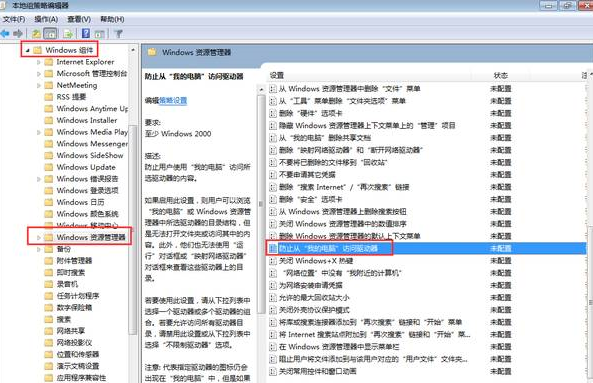Click the Forward arrow toolbar icon
Image resolution: width=593 pixels, height=383 pixels.
(x=17, y=34)
